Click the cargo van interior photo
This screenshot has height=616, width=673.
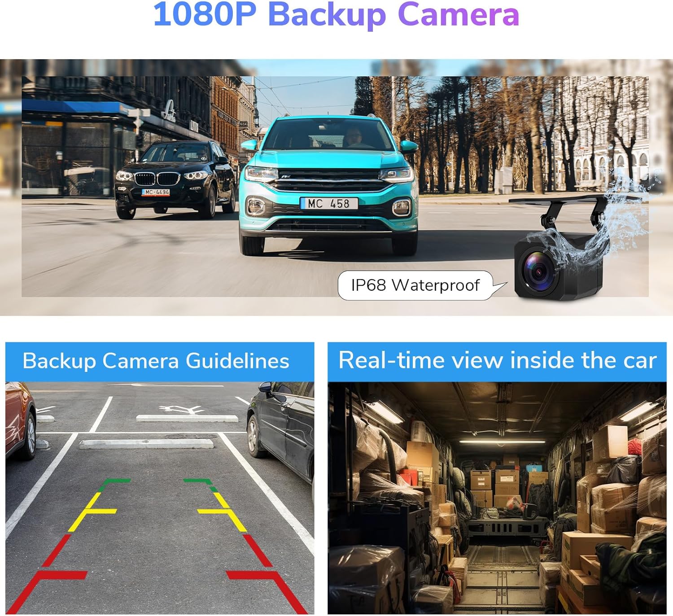[x=497, y=498]
